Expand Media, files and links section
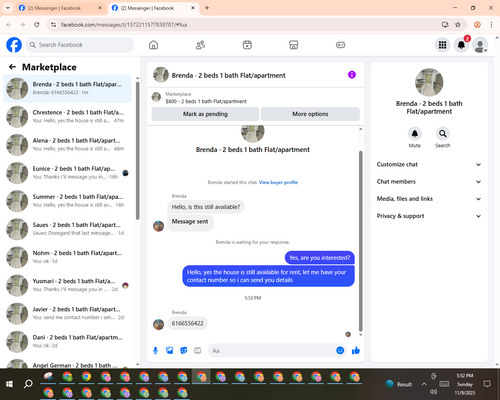Image resolution: width=500 pixels, height=400 pixels. [x=429, y=199]
